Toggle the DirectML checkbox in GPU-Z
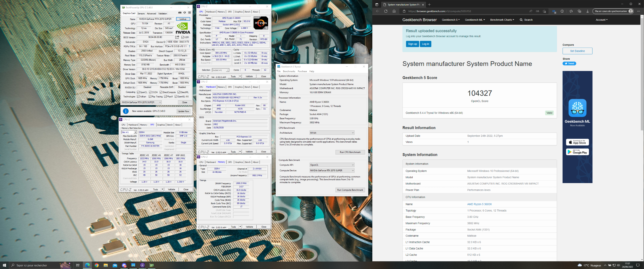This screenshot has width=644, height=269. (x=179, y=92)
